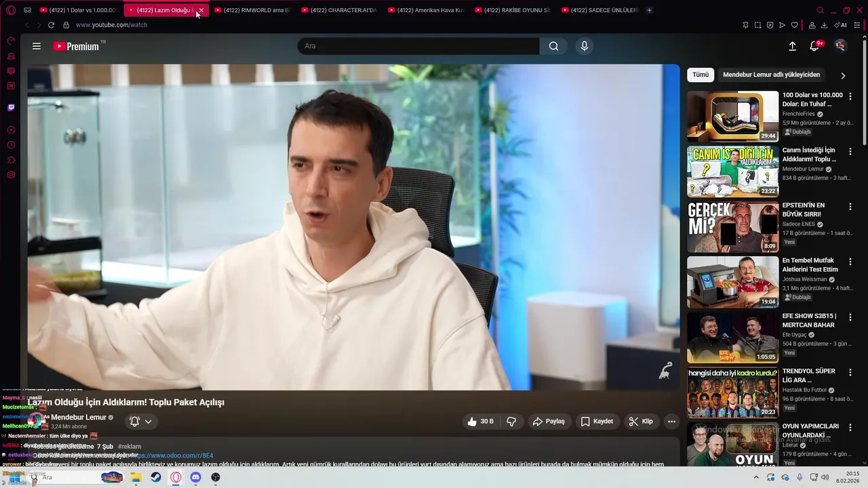The height and width of the screenshot is (488, 868).
Task: Create a clip with Klip button
Action: coord(641,422)
